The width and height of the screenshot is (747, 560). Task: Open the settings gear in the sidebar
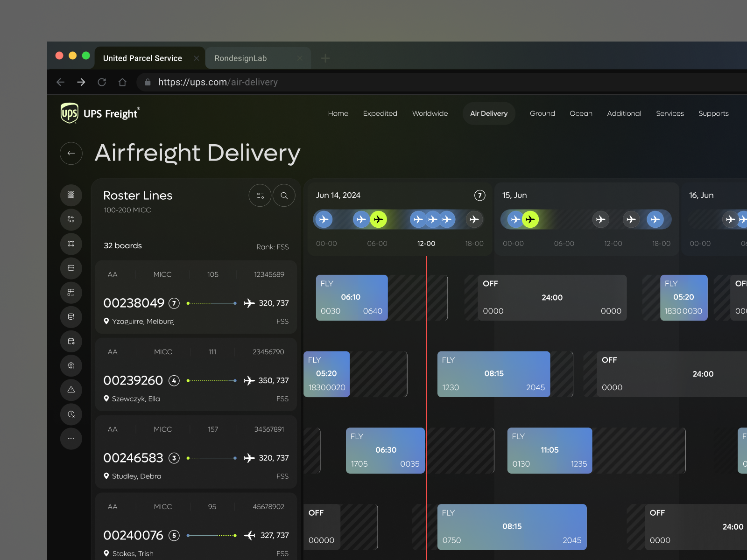pyautogui.click(x=71, y=366)
